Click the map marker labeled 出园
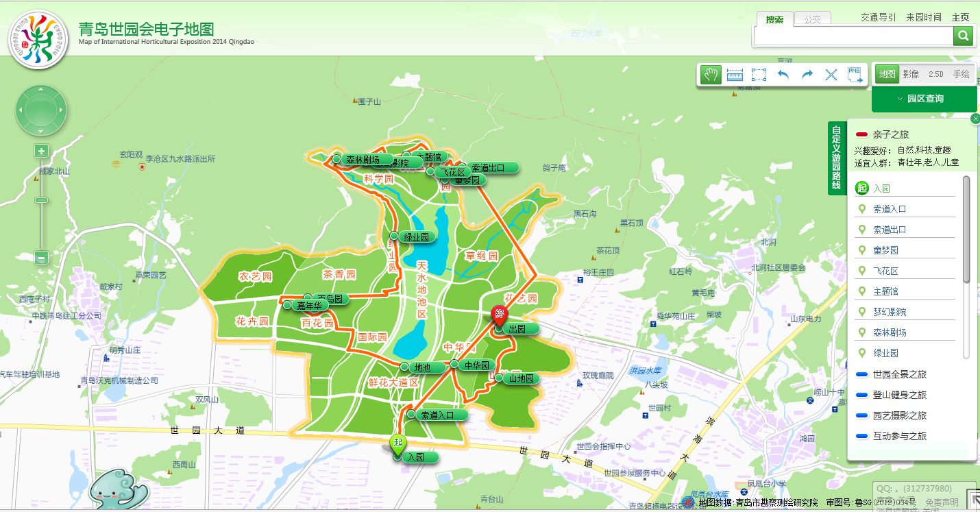This screenshot has height=512, width=980. click(x=516, y=329)
